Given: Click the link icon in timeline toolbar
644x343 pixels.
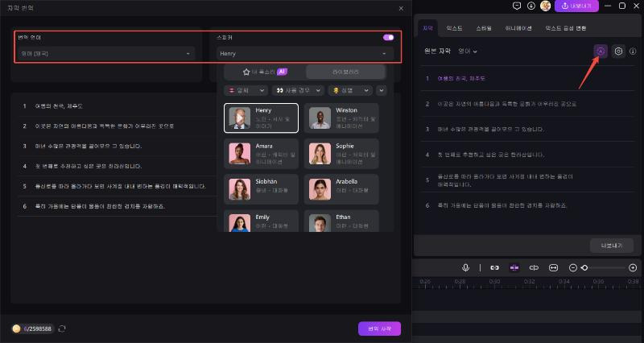Looking at the screenshot, I should [494, 268].
